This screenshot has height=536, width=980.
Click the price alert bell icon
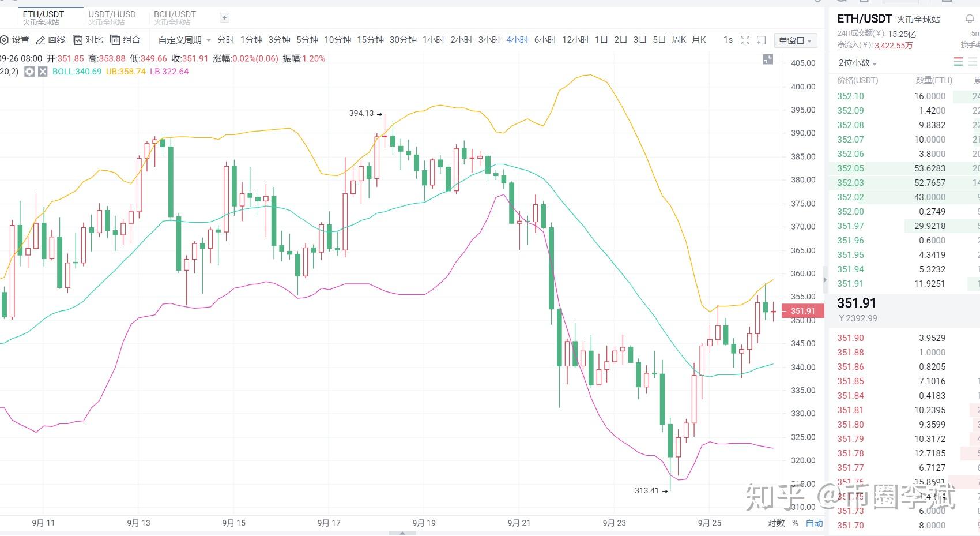coord(970,19)
